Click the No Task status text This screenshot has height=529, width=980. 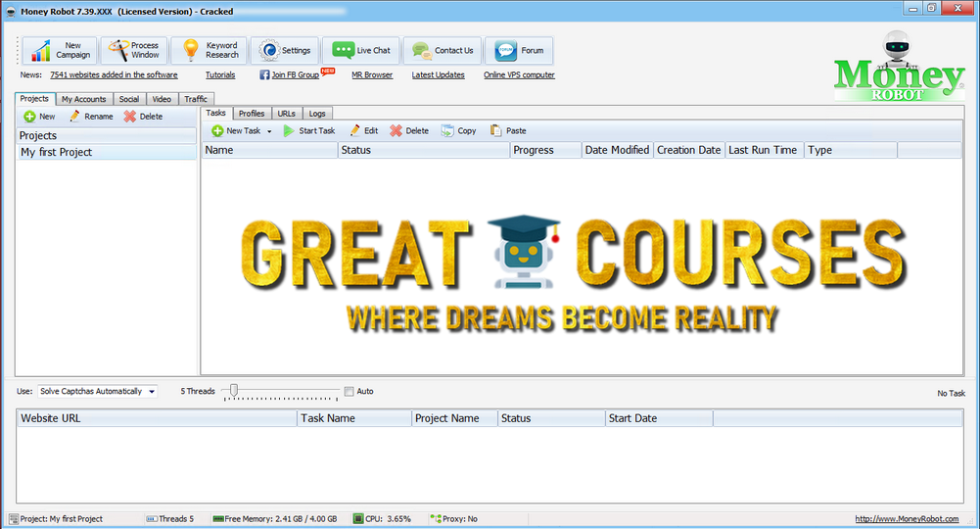[x=952, y=393]
